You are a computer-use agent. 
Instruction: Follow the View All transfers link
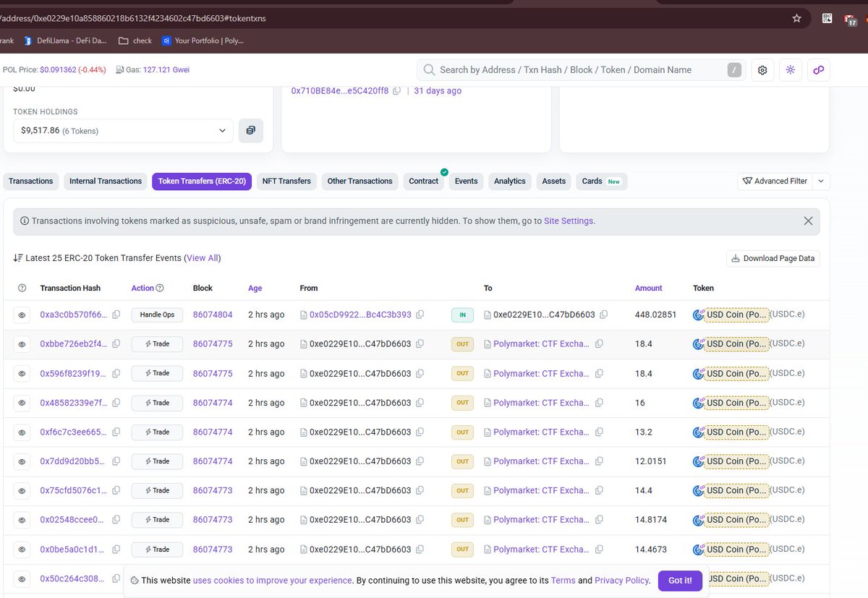[x=203, y=258]
